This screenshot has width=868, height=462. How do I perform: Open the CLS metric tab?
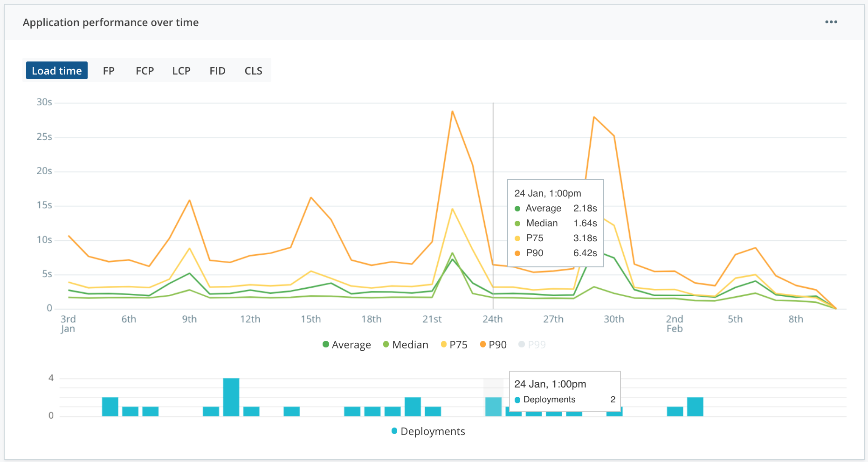point(253,70)
